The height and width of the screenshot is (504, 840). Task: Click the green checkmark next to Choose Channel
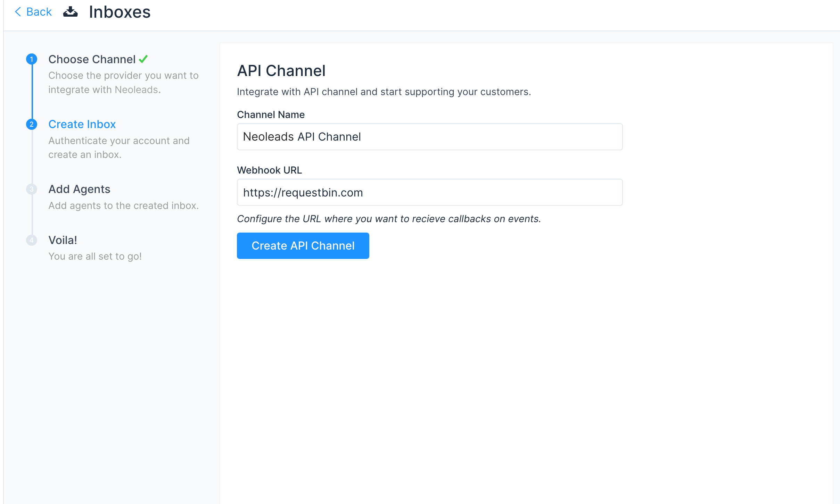coord(143,59)
